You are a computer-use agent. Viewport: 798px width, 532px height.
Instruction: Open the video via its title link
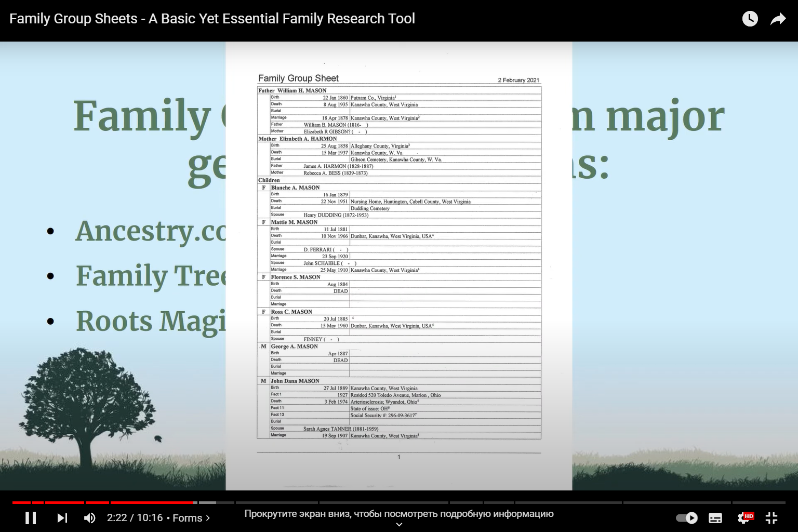click(212, 18)
